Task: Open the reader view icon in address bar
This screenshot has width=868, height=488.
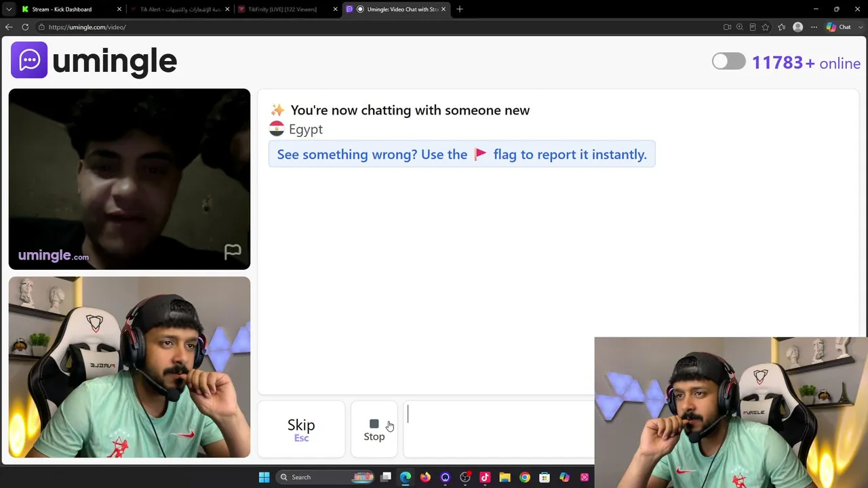Action: coord(753,27)
